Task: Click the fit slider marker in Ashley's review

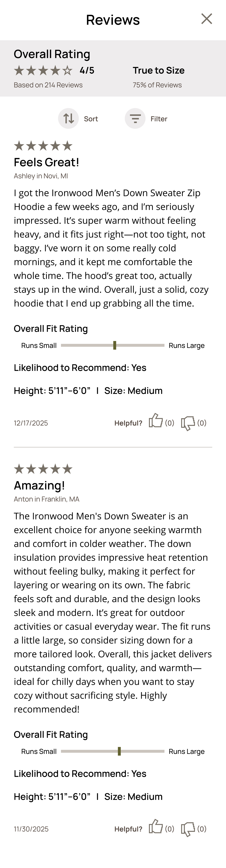Action: pos(115,345)
